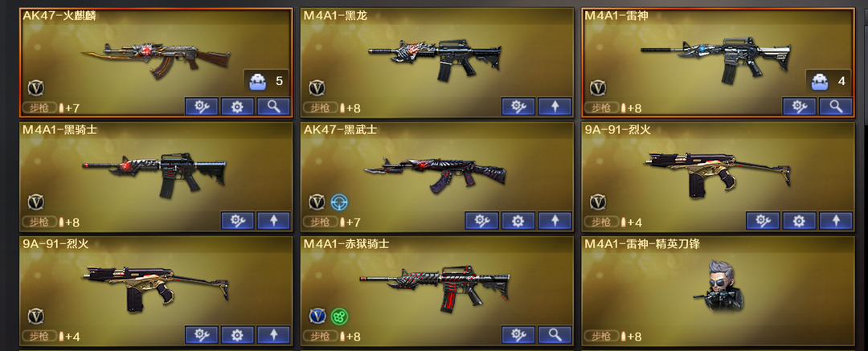Click the upgrade arrow on the bottom-left 9A-91-烈火 card
Screen dimensions: 868x351
[273, 335]
